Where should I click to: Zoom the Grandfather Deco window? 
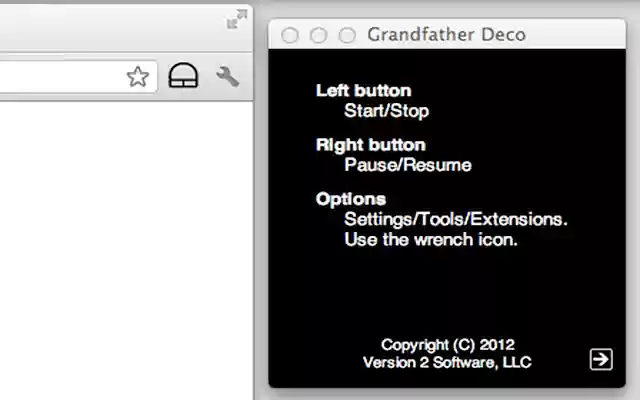point(347,36)
